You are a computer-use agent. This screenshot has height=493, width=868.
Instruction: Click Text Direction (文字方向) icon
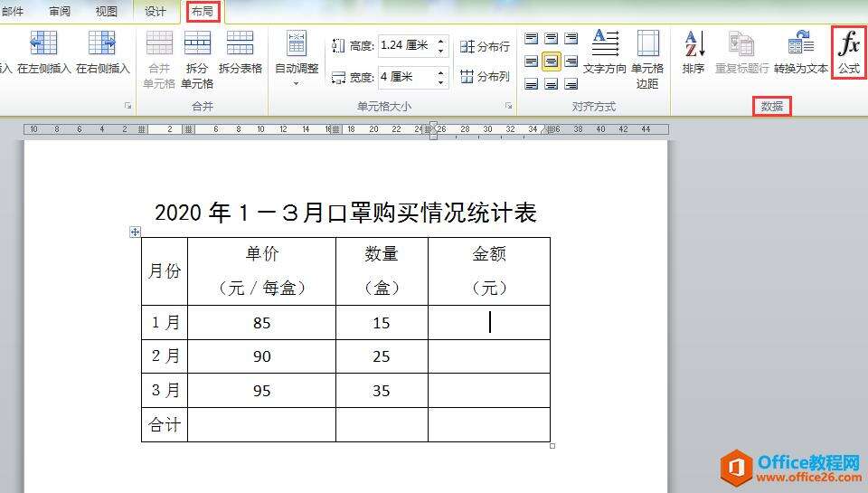[x=605, y=43]
